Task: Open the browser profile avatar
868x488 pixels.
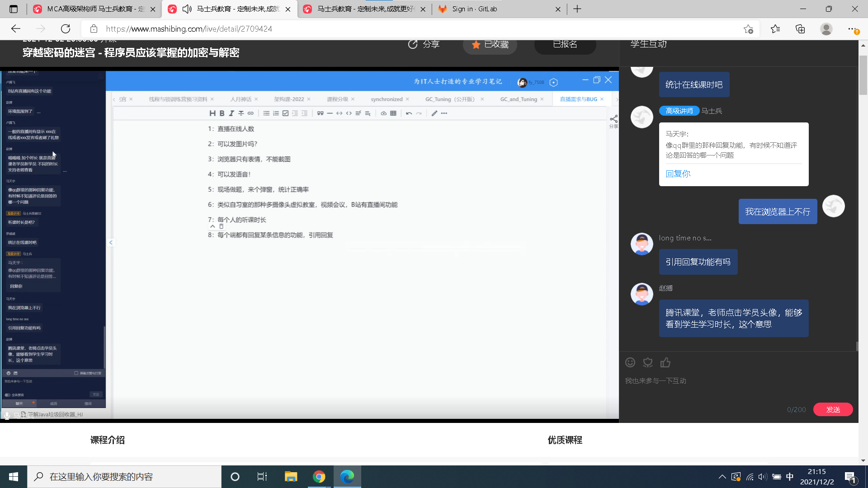Action: pyautogui.click(x=826, y=29)
